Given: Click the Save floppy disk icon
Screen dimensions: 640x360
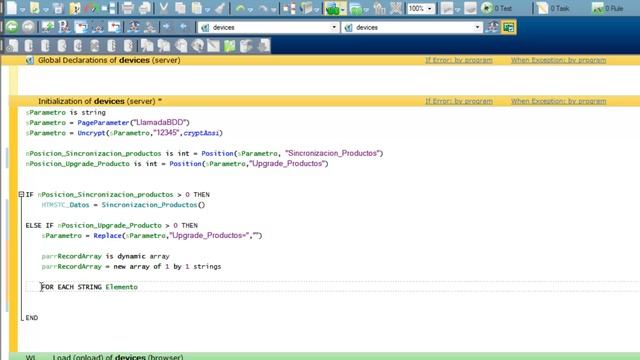Looking at the screenshot, I should (x=58, y=8).
